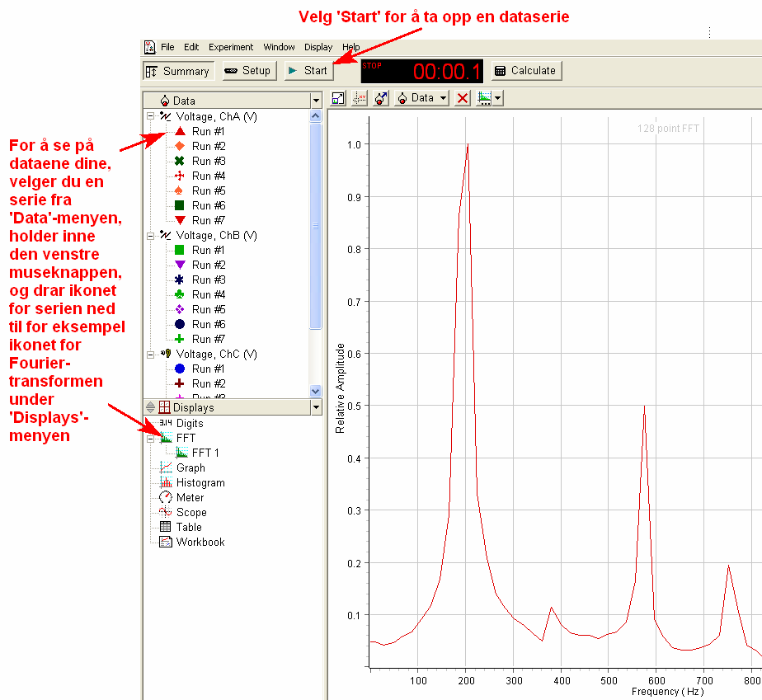Click the Data list scrollbar thumb
This screenshot has height=700, width=762.
(315, 226)
